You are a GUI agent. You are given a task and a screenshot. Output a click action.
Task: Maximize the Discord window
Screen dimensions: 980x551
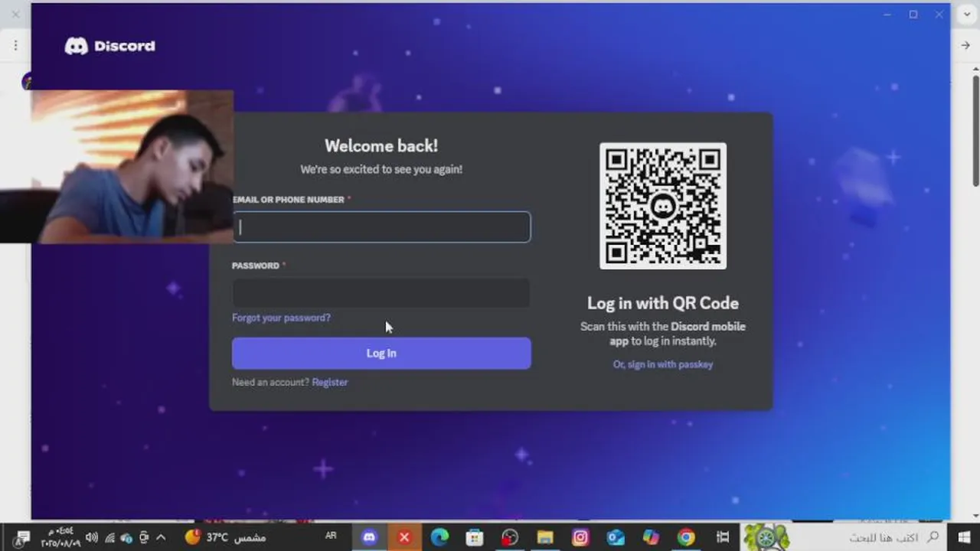(913, 15)
